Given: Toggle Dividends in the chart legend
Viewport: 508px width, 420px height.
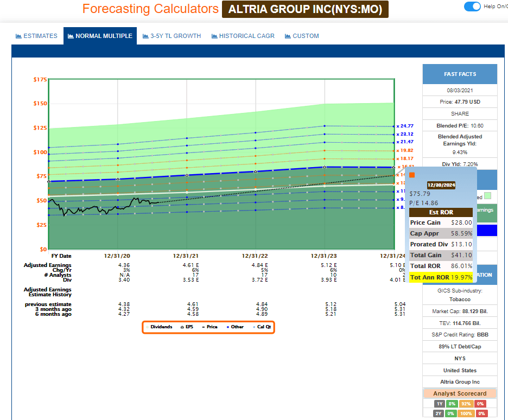Looking at the screenshot, I should [159, 327].
